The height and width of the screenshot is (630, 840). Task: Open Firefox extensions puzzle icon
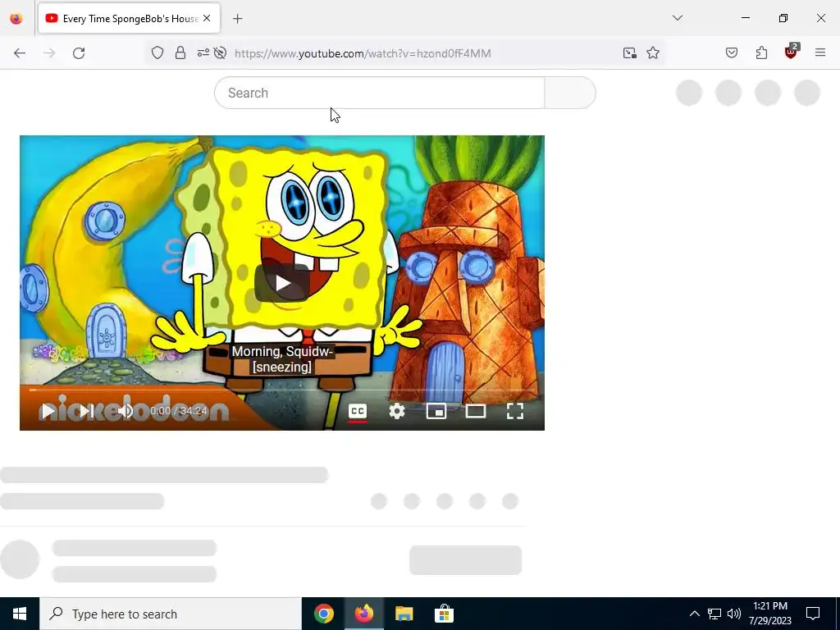[x=761, y=53]
